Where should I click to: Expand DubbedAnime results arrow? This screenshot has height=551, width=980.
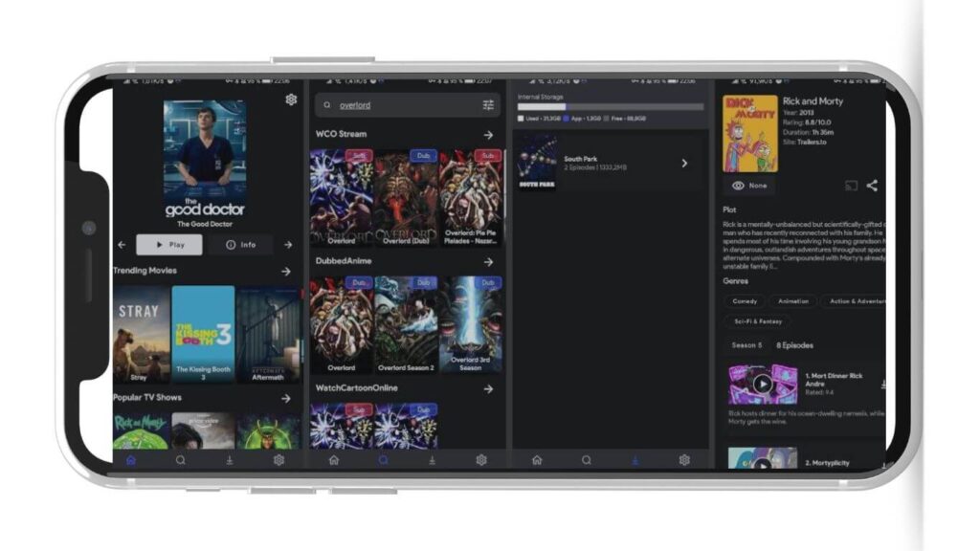point(488,262)
